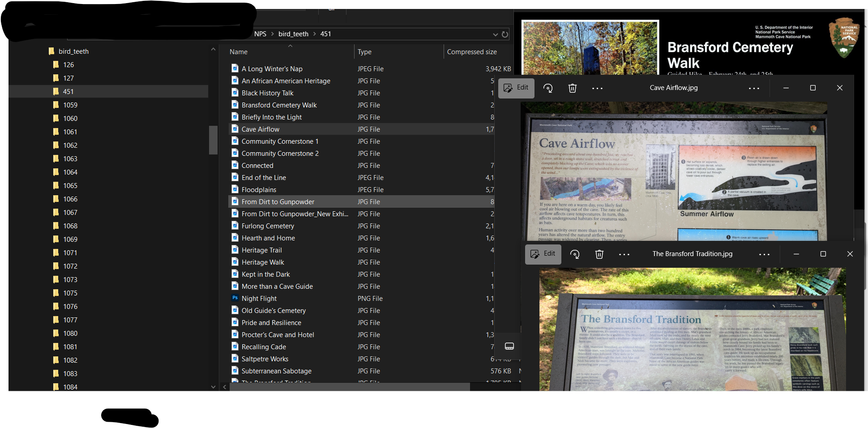The height and width of the screenshot is (428, 868).
Task: Refresh the 451 folder view
Action: pyautogui.click(x=505, y=34)
